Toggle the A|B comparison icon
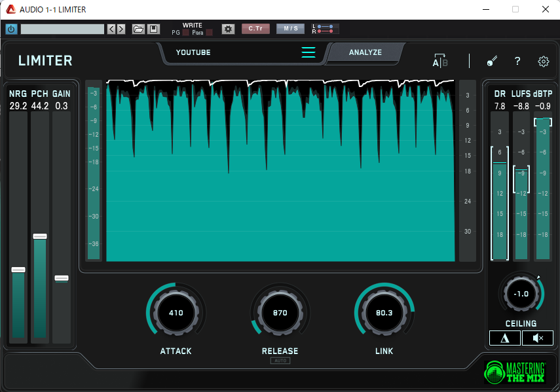The height and width of the screenshot is (392, 560). [x=440, y=61]
